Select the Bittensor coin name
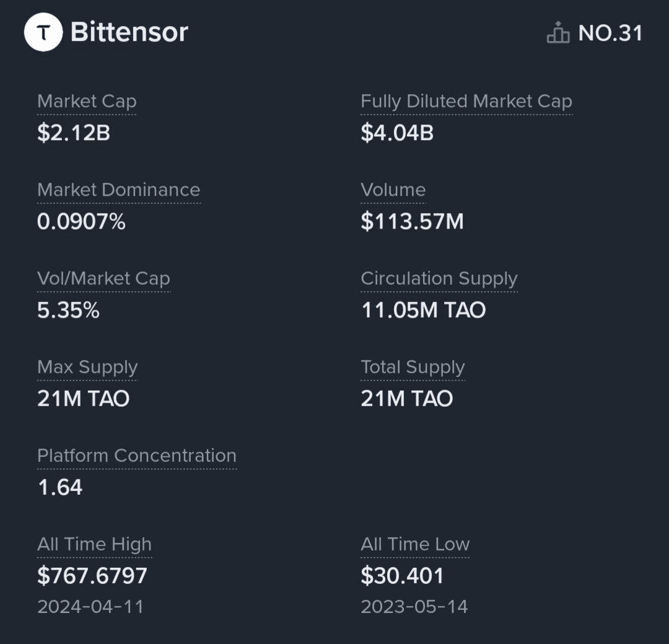Screen dimensions: 669x644 pyautogui.click(x=129, y=32)
